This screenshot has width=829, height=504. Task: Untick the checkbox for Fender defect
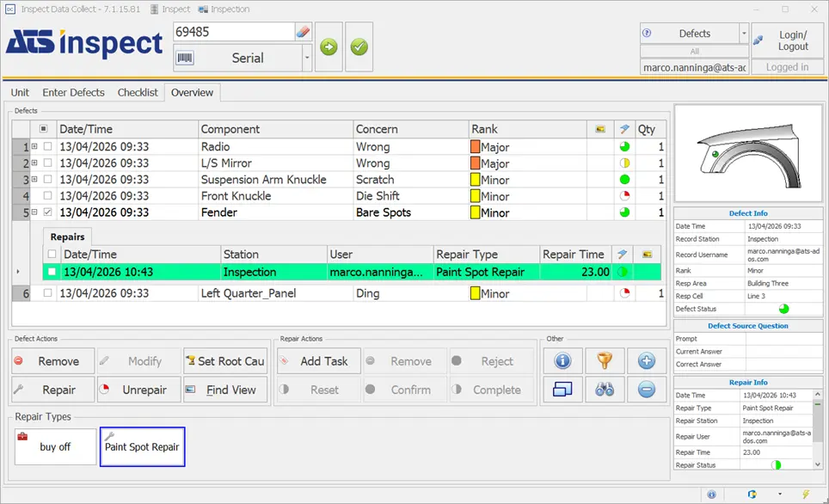point(47,212)
